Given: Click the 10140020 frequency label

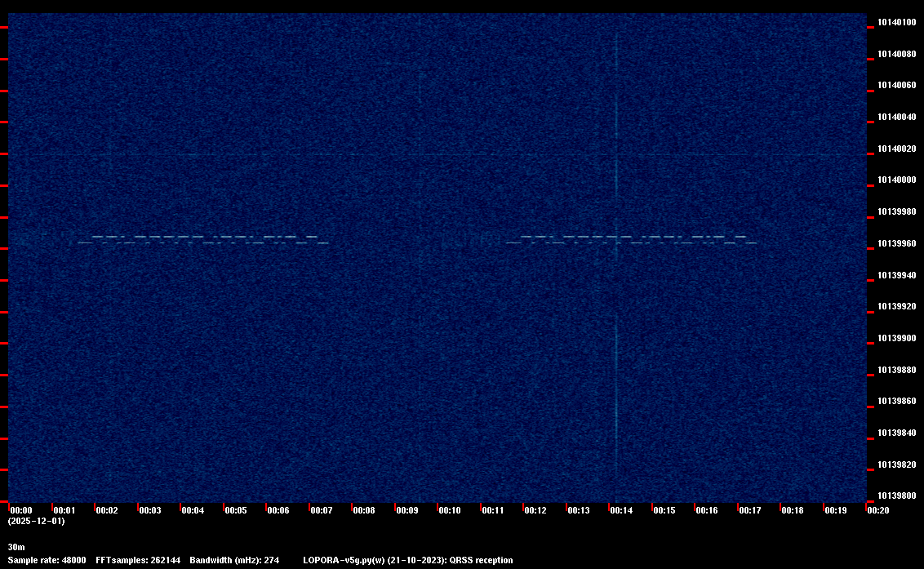Looking at the screenshot, I should (x=897, y=149).
